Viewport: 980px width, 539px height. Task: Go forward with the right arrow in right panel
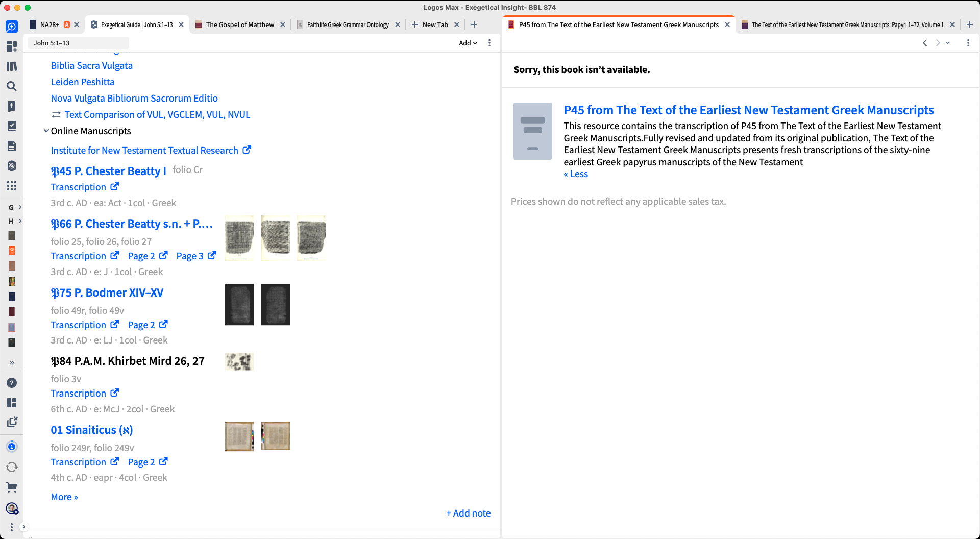coord(938,43)
